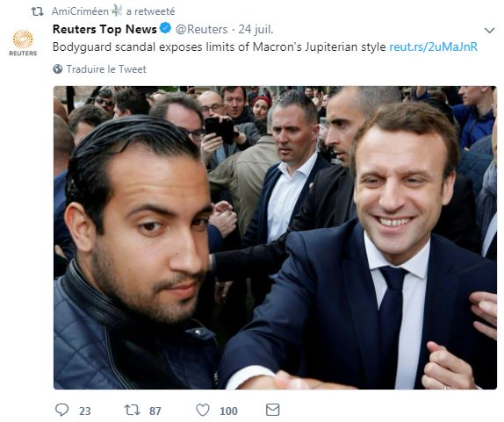Click the reply speech bubble icon
This screenshot has width=504, height=422.
pos(61,410)
